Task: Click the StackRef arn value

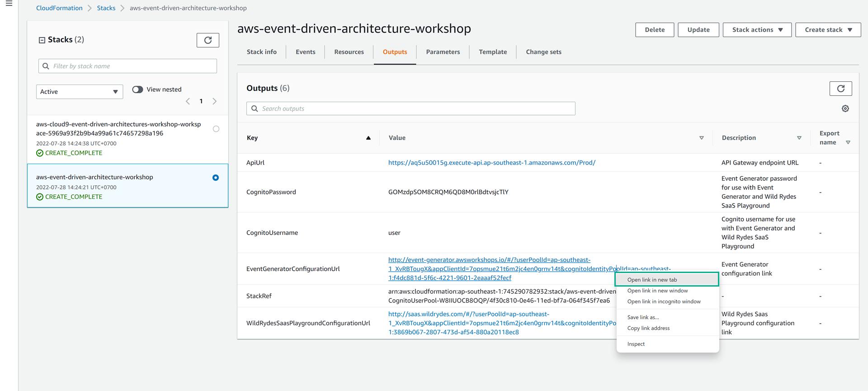Action: [502, 296]
